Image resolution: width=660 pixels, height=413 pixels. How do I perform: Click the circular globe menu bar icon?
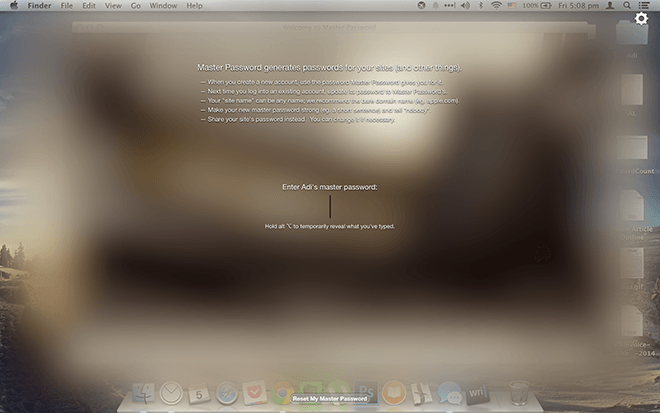tap(421, 5)
